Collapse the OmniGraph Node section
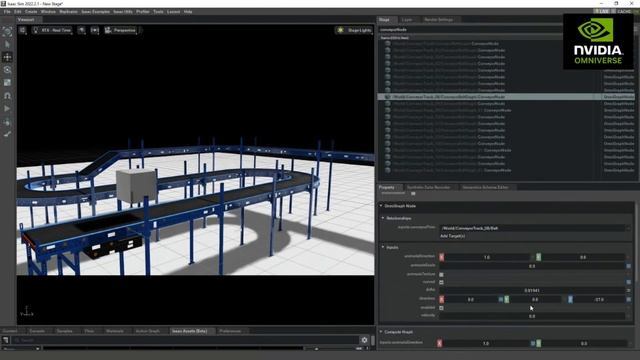 (x=381, y=206)
